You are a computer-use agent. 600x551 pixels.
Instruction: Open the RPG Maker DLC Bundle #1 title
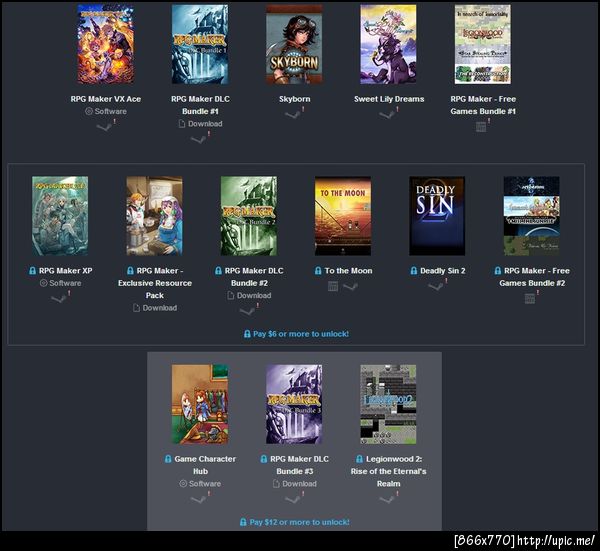200,105
